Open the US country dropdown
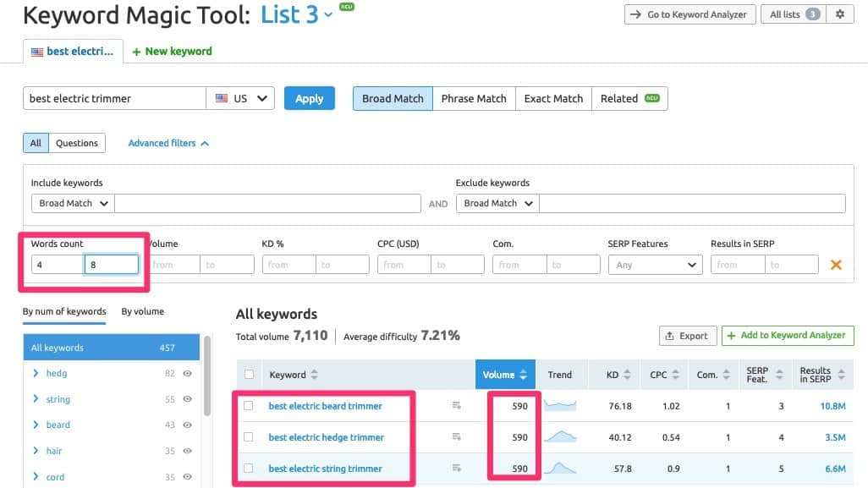The image size is (868, 488). pyautogui.click(x=240, y=98)
